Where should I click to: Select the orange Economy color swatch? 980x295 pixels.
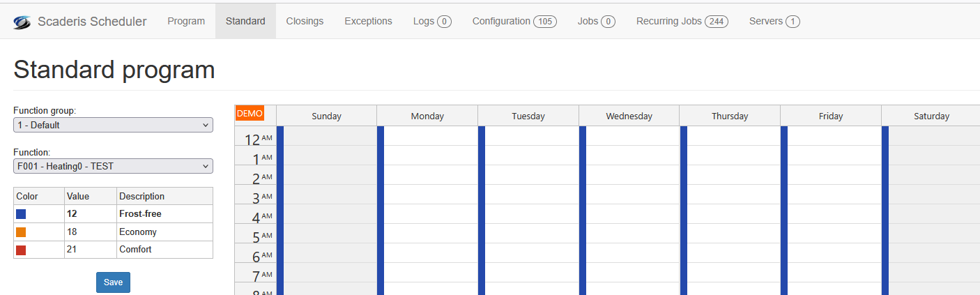tap(21, 232)
